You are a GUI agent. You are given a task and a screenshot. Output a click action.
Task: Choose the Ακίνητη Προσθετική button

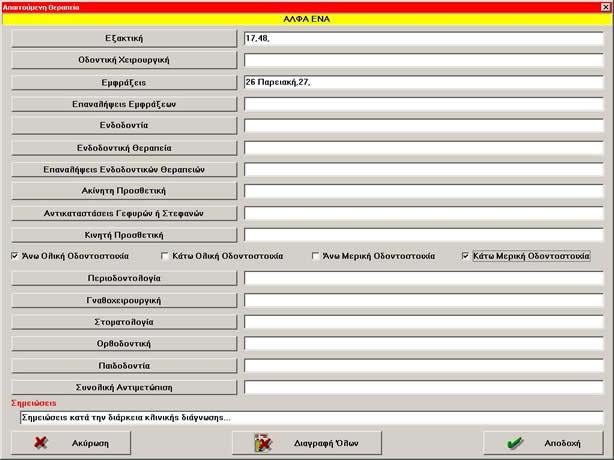pyautogui.click(x=124, y=191)
